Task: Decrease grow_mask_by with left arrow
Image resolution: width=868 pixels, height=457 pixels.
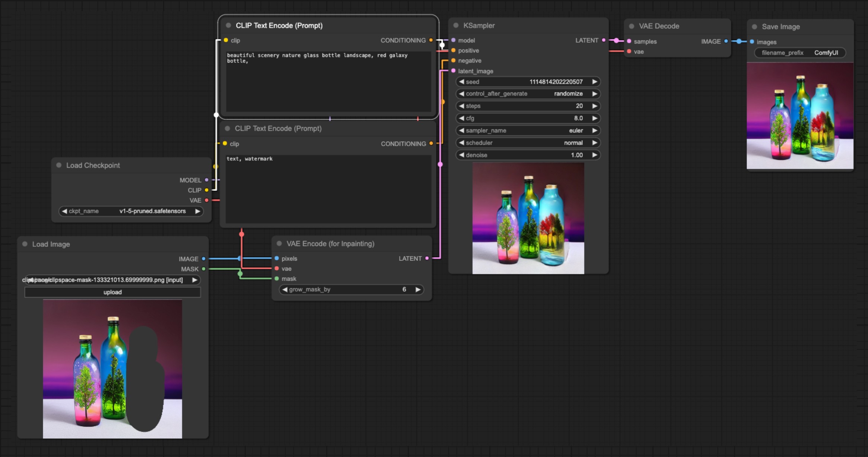Action: tap(285, 290)
